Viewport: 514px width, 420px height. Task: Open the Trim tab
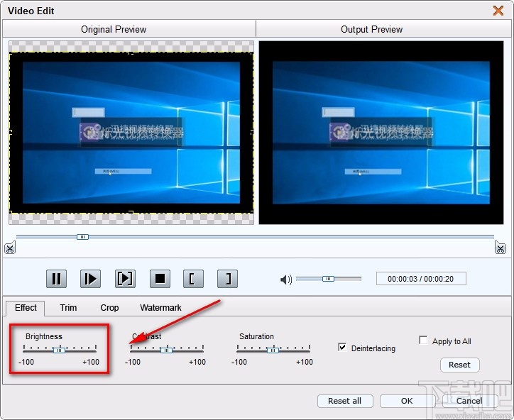(68, 308)
